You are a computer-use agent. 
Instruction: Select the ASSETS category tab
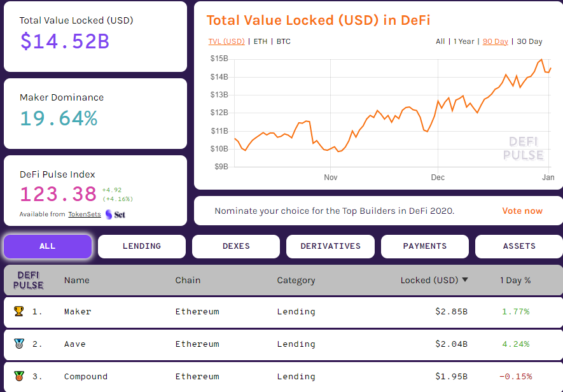click(518, 246)
